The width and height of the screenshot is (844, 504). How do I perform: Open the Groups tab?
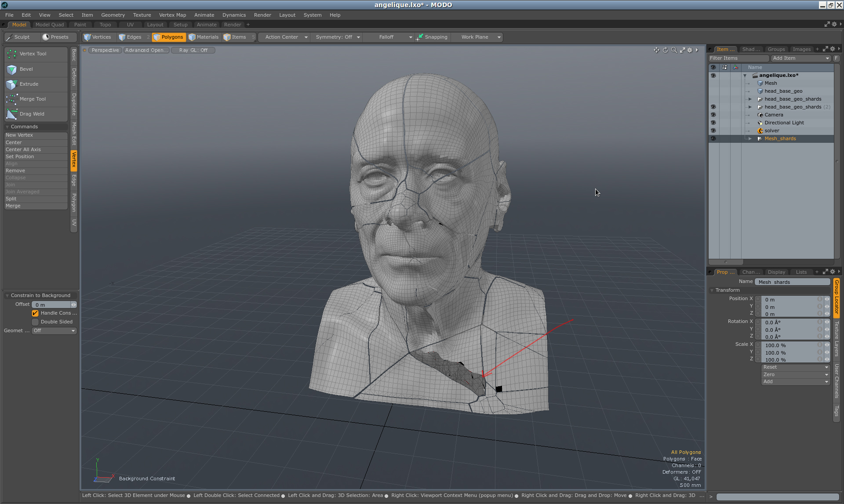point(776,49)
